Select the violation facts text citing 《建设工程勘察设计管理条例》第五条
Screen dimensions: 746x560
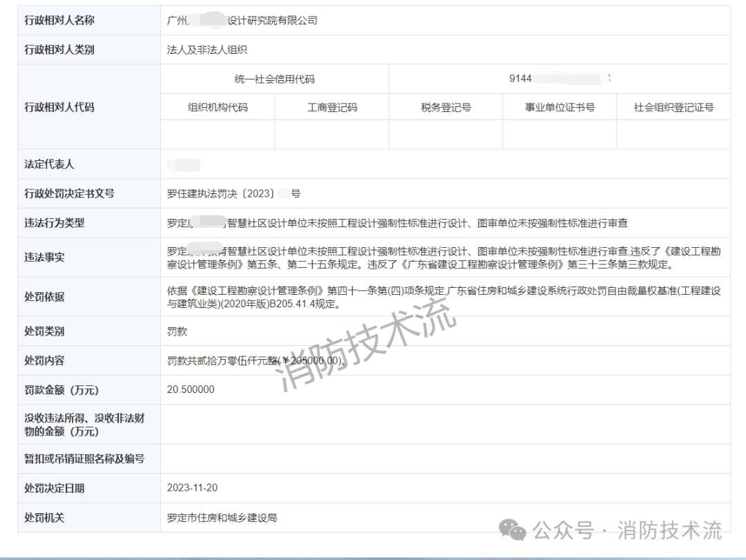(x=444, y=258)
